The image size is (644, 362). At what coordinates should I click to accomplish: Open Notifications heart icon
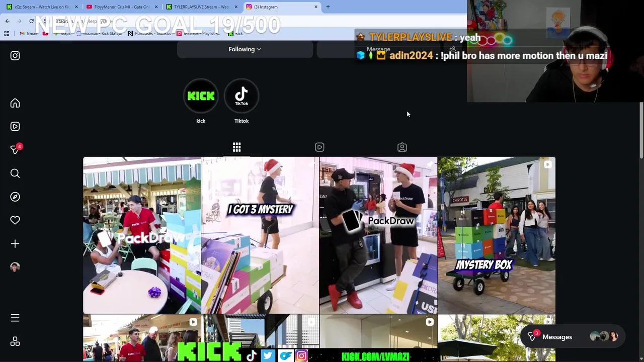15,220
